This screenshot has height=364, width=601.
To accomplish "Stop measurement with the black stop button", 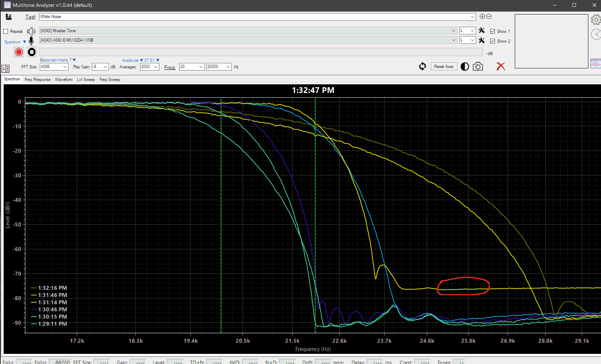I will pos(32,52).
